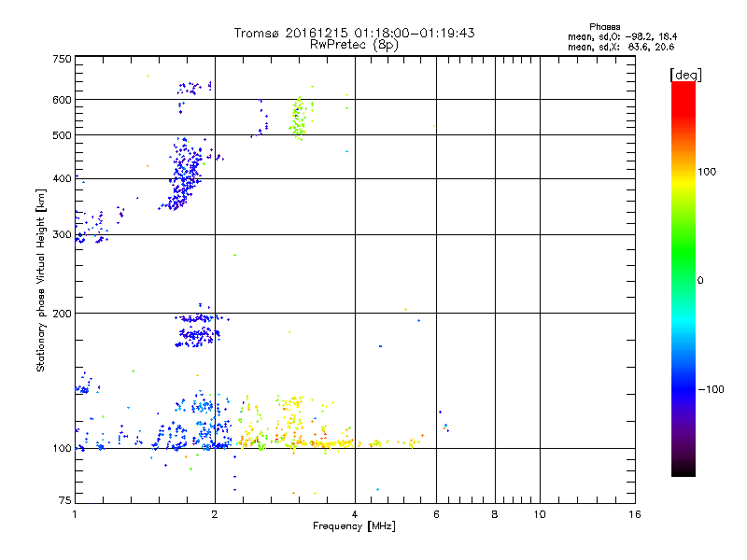Viewport: 747px width, 560px height.
Task: Click the blue echo cluster near 400 km
Action: point(186,175)
